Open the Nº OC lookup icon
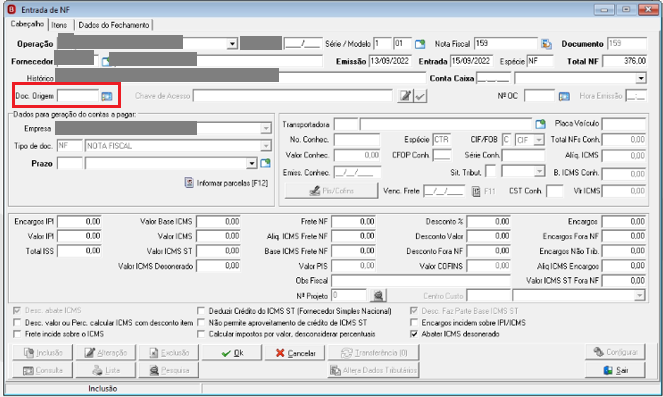663x397 pixels. [564, 96]
